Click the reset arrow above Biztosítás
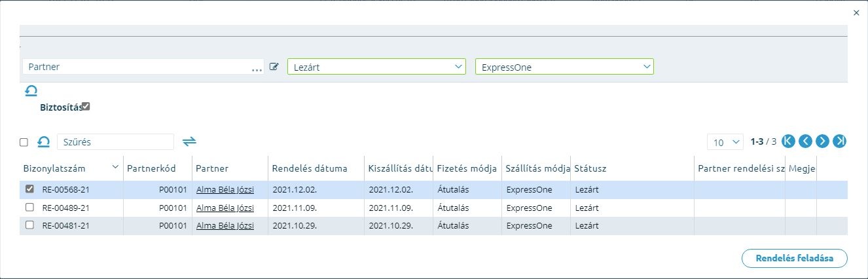 tap(31, 91)
